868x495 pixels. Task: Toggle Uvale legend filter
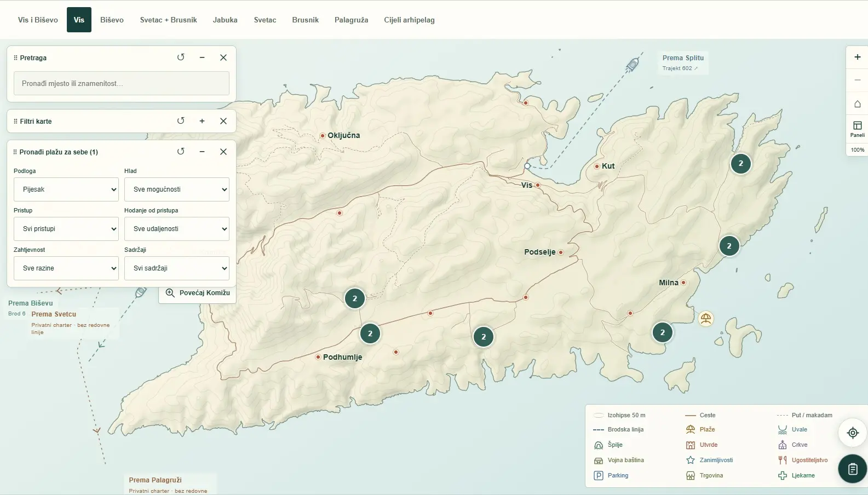coord(792,429)
